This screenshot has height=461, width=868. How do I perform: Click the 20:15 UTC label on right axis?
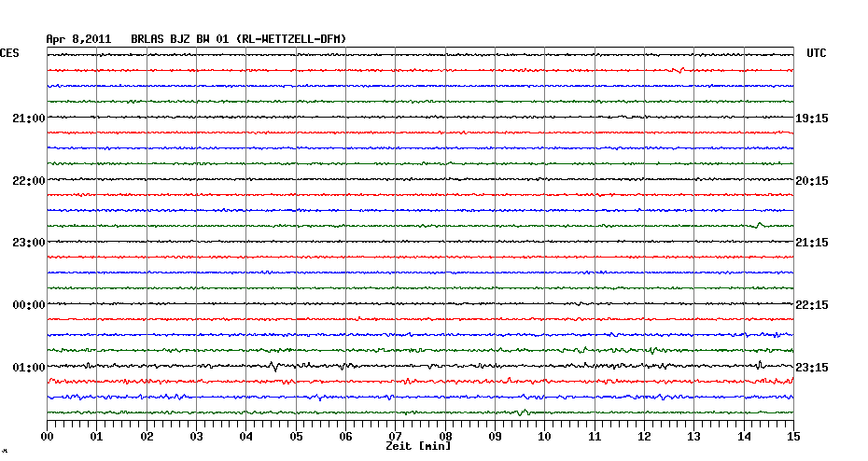pos(811,181)
